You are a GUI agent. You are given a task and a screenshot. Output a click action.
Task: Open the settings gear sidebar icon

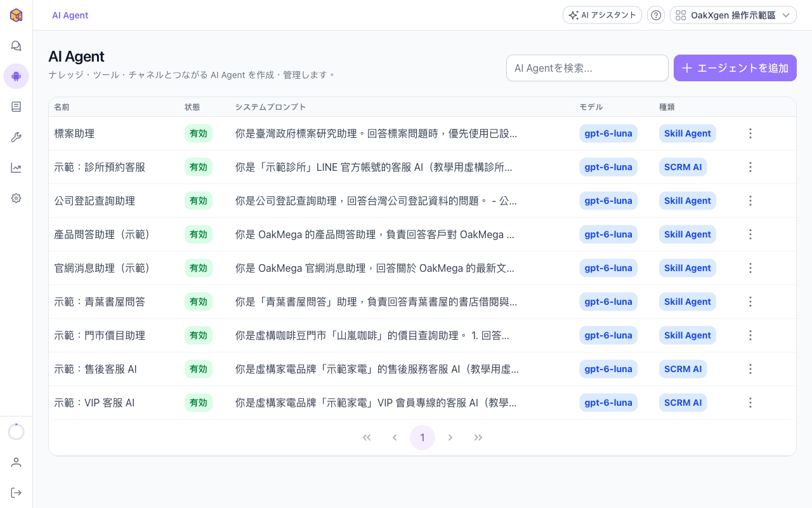click(16, 198)
